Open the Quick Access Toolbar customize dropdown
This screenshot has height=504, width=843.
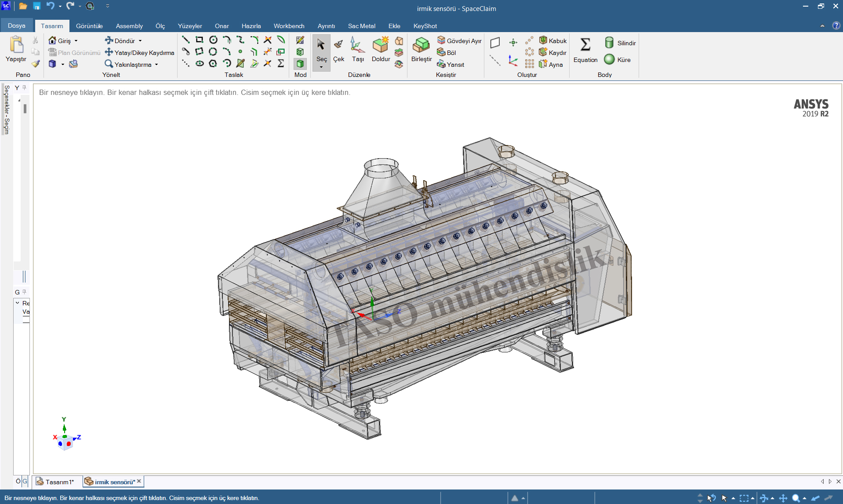(x=108, y=6)
